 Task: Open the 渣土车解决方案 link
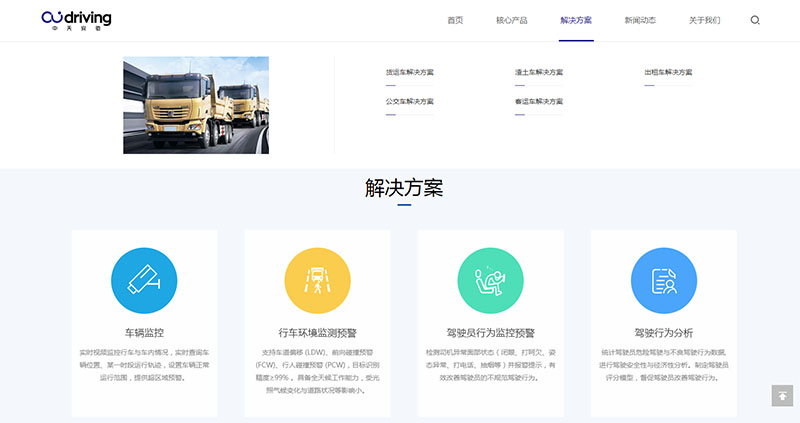click(539, 72)
